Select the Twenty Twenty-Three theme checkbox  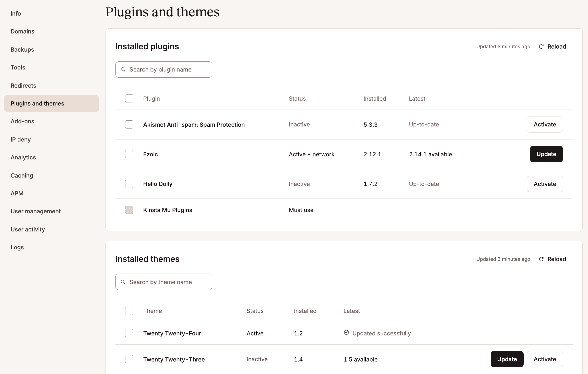click(x=129, y=359)
